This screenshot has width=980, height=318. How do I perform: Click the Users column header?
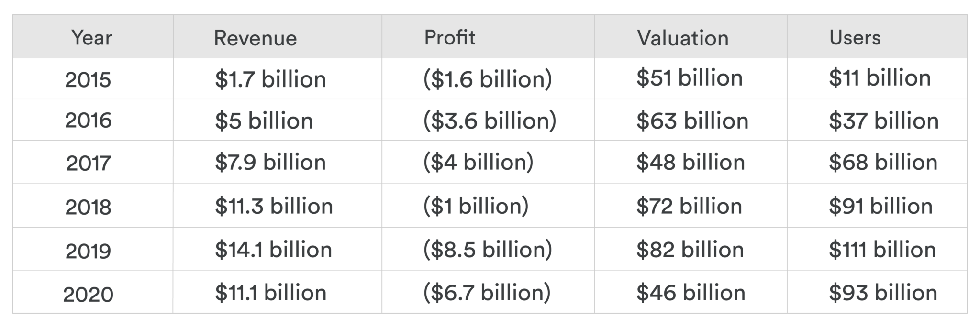pos(855,38)
